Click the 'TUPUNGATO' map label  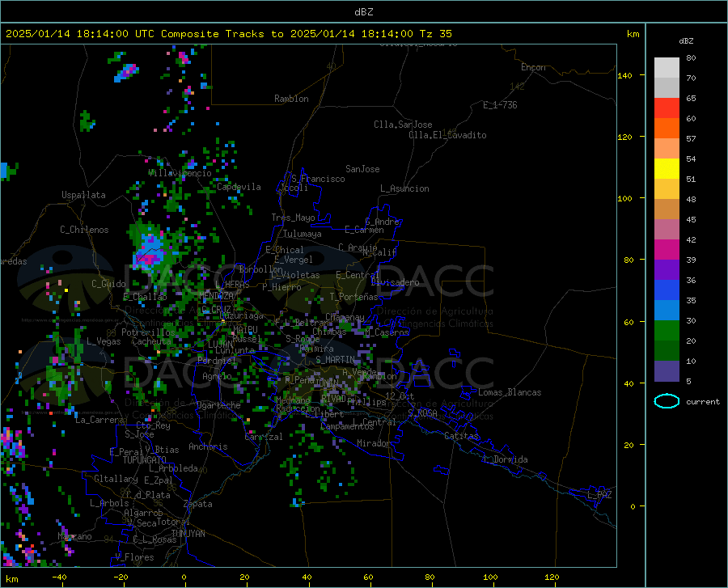coord(145,460)
